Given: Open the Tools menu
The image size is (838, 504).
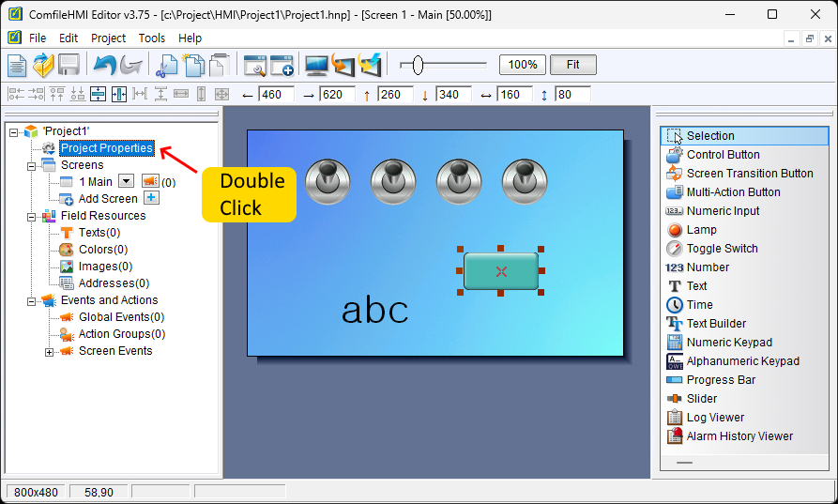Looking at the screenshot, I should tap(151, 38).
